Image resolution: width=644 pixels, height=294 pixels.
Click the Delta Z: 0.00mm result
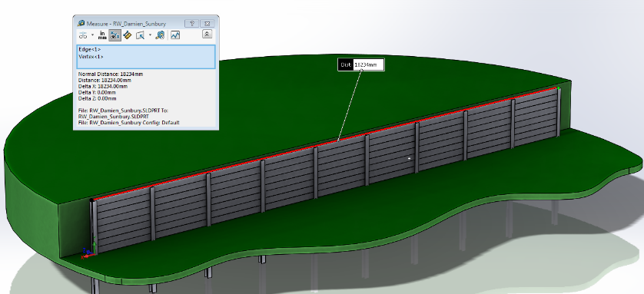[x=97, y=99]
